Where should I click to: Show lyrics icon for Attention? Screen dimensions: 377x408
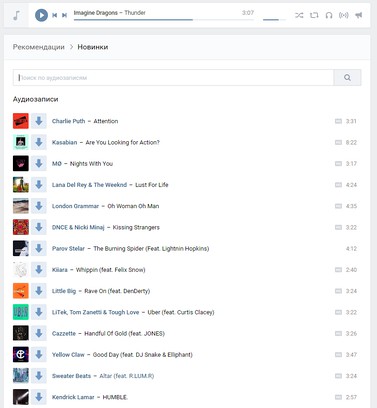(x=338, y=121)
